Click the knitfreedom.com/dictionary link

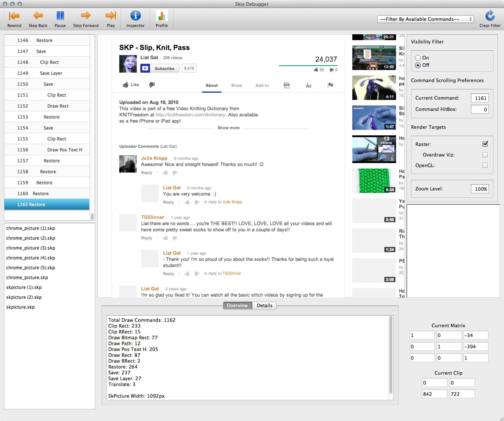click(x=191, y=115)
